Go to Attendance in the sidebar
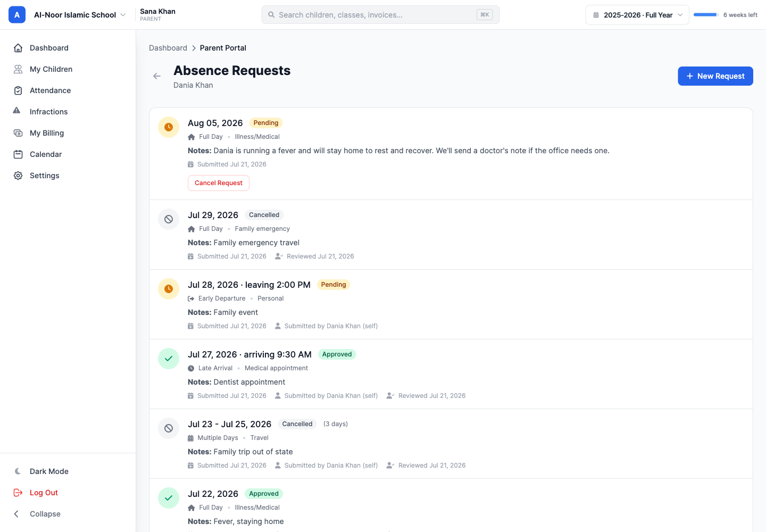Viewport: 766px width, 532px height. pyautogui.click(x=68, y=90)
